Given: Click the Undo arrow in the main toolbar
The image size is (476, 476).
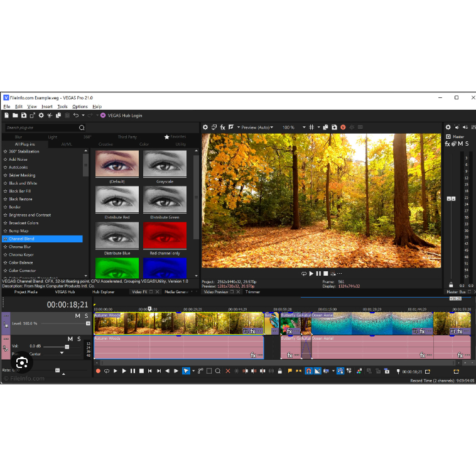Looking at the screenshot, I should [76, 116].
